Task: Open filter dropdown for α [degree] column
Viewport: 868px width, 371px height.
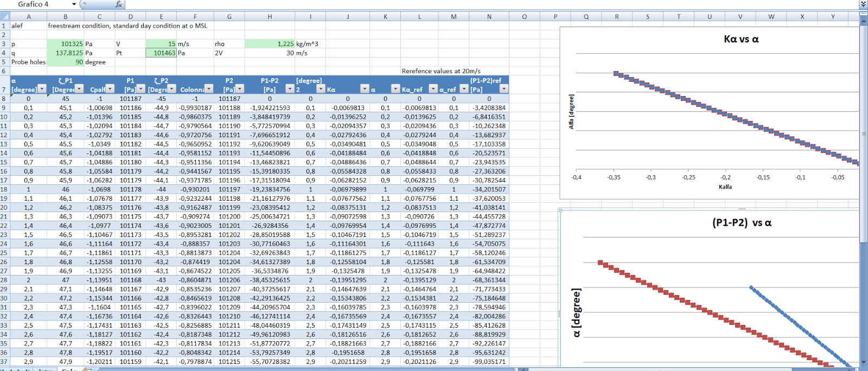Action: 42,89
